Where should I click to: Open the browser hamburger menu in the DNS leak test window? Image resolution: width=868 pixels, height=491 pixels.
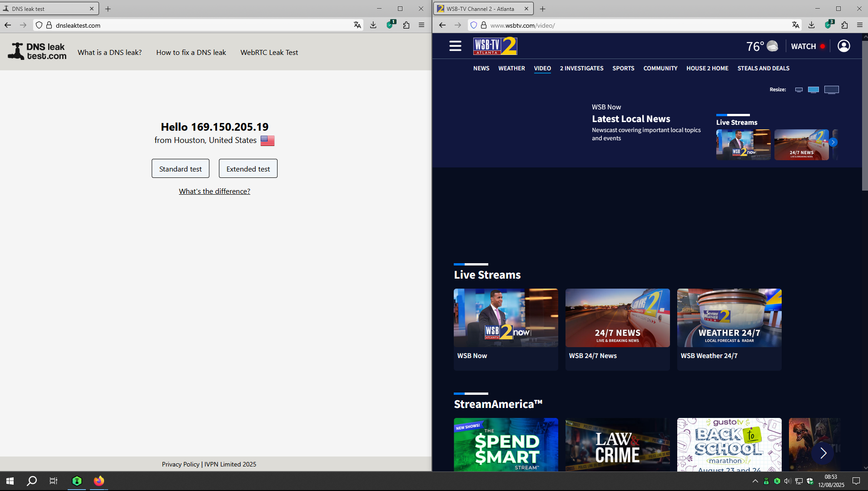point(422,25)
